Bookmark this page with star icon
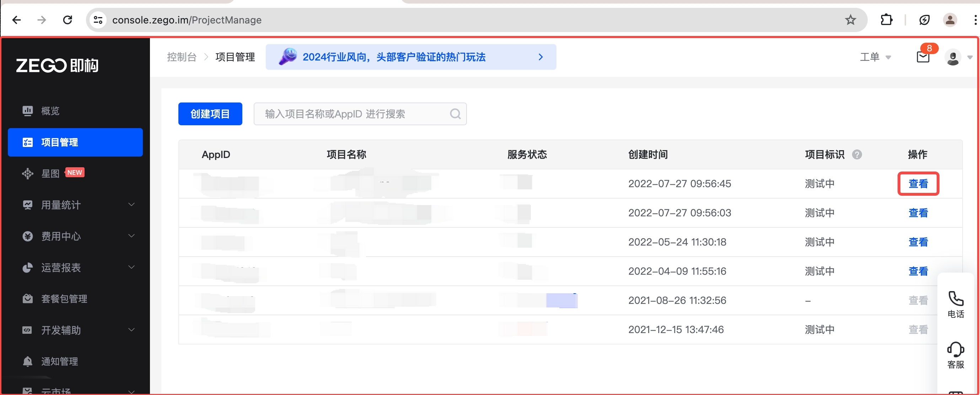Image resolution: width=980 pixels, height=395 pixels. pyautogui.click(x=850, y=20)
